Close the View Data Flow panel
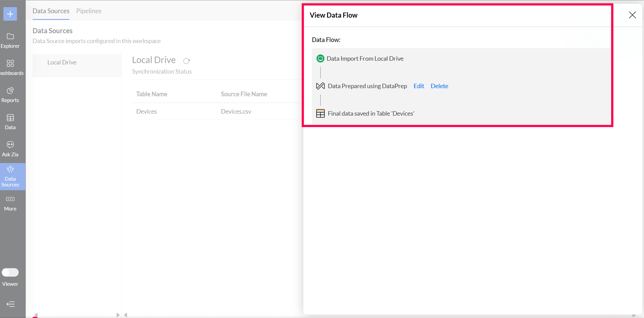 (632, 15)
